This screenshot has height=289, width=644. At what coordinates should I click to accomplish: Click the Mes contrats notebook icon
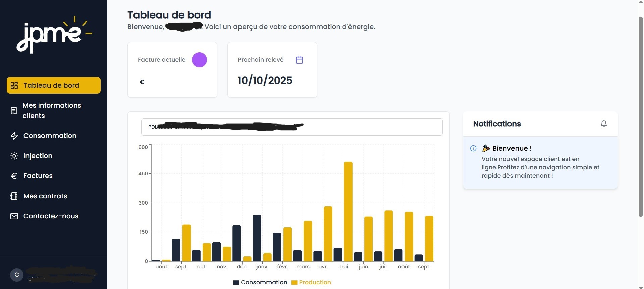click(x=14, y=196)
